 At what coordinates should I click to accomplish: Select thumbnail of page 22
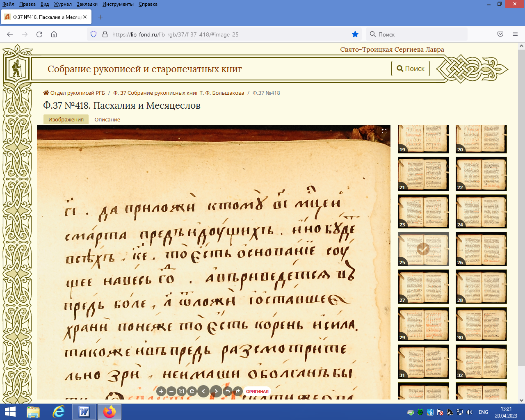(x=481, y=174)
